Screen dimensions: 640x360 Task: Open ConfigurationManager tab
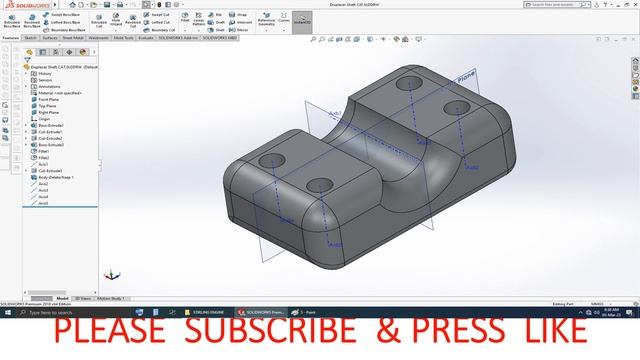point(56,52)
